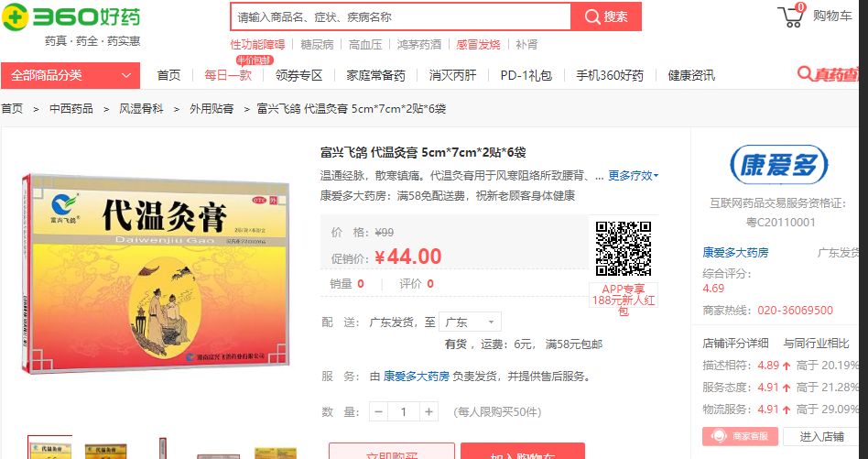
Task: Open the shopping cart icon
Action: (x=791, y=16)
